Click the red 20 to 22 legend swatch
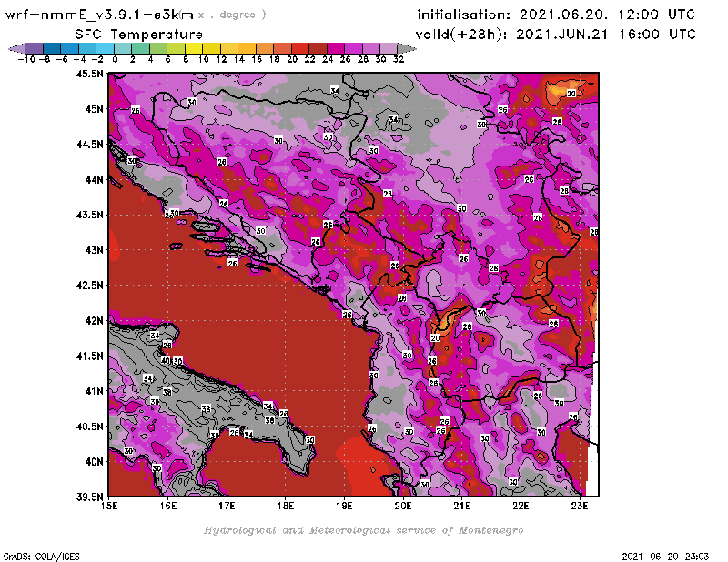This screenshot has width=728, height=562. (300, 48)
